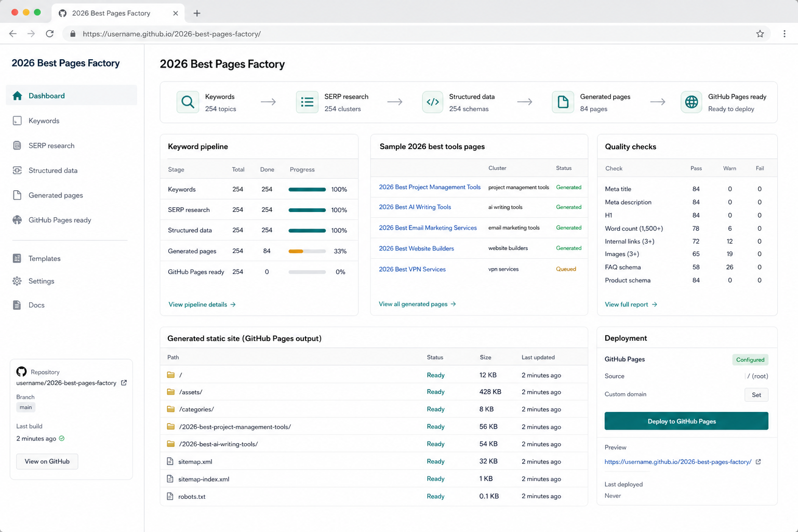
Task: Click the Configured status badge
Action: (750, 360)
